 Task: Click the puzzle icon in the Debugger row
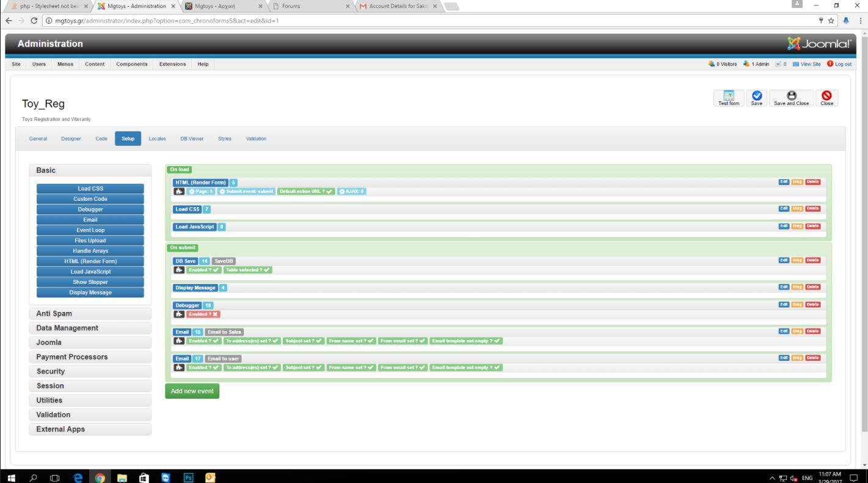click(179, 314)
